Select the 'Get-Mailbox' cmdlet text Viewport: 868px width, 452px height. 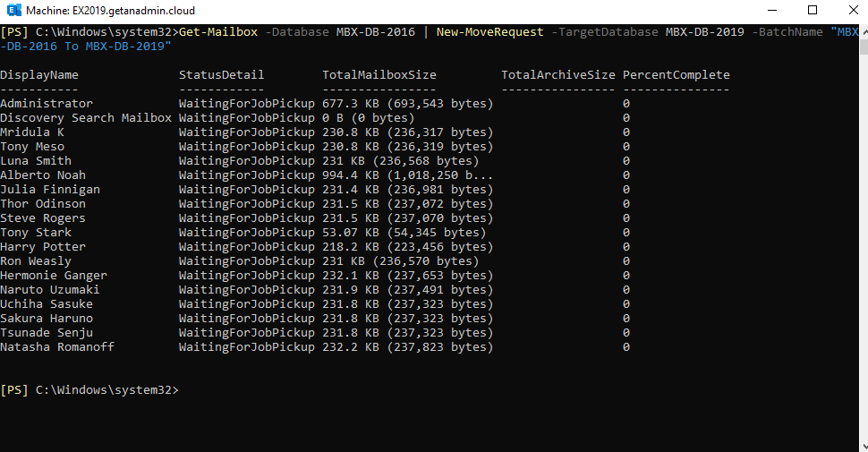pos(218,32)
